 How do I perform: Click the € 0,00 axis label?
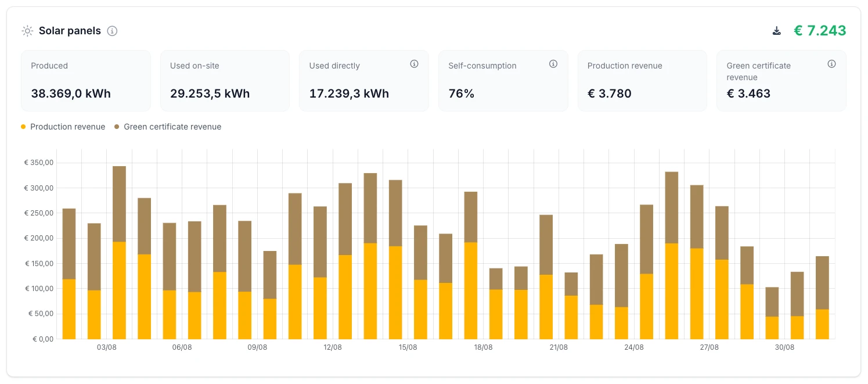click(x=43, y=339)
